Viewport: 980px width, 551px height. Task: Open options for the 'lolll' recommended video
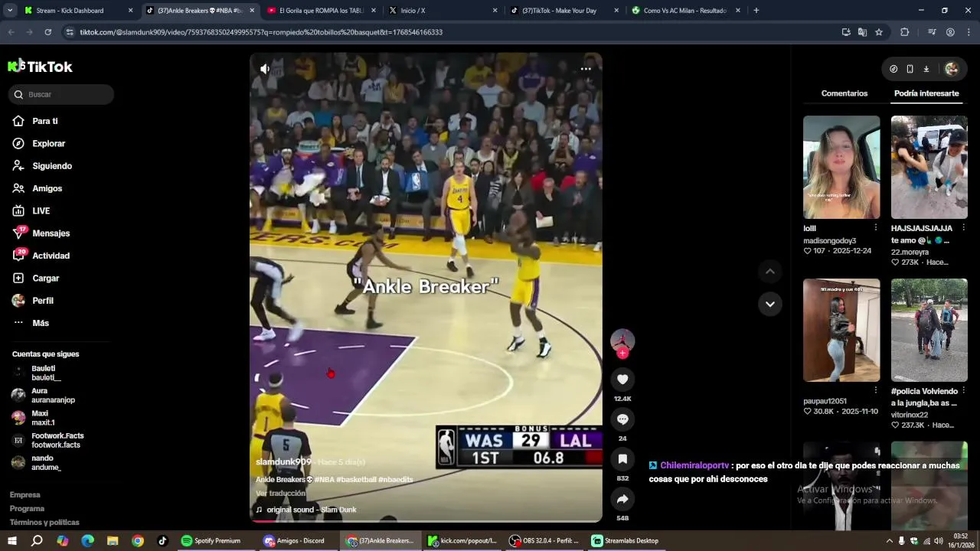click(876, 228)
